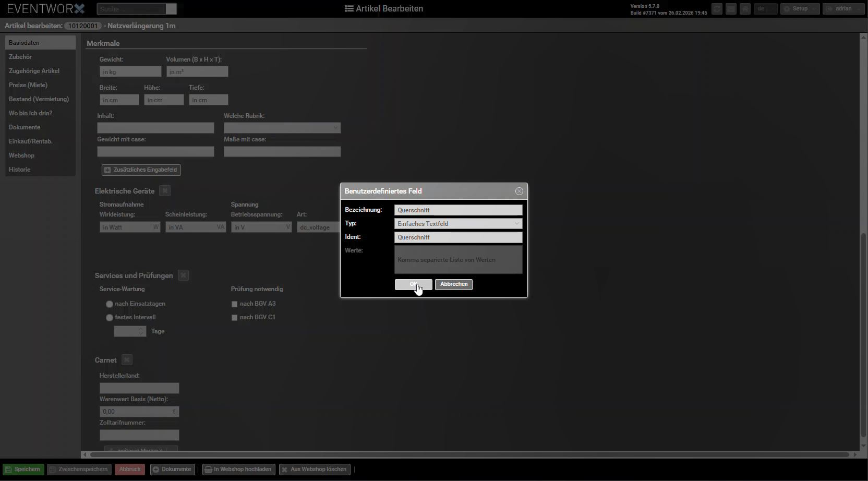Select the 'festes Intervall' radio option
The height and width of the screenshot is (481, 868).
point(110,318)
